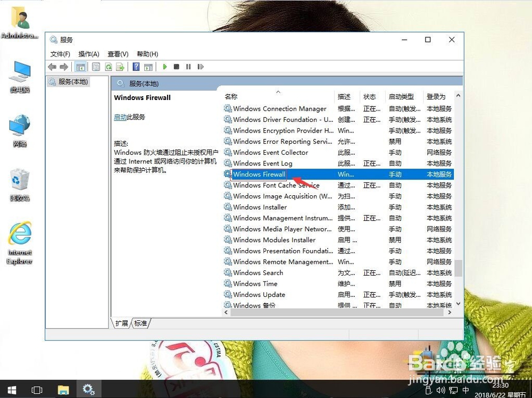Open properties of the selected service
Image resolution: width=532 pixels, height=398 pixels.
96,67
